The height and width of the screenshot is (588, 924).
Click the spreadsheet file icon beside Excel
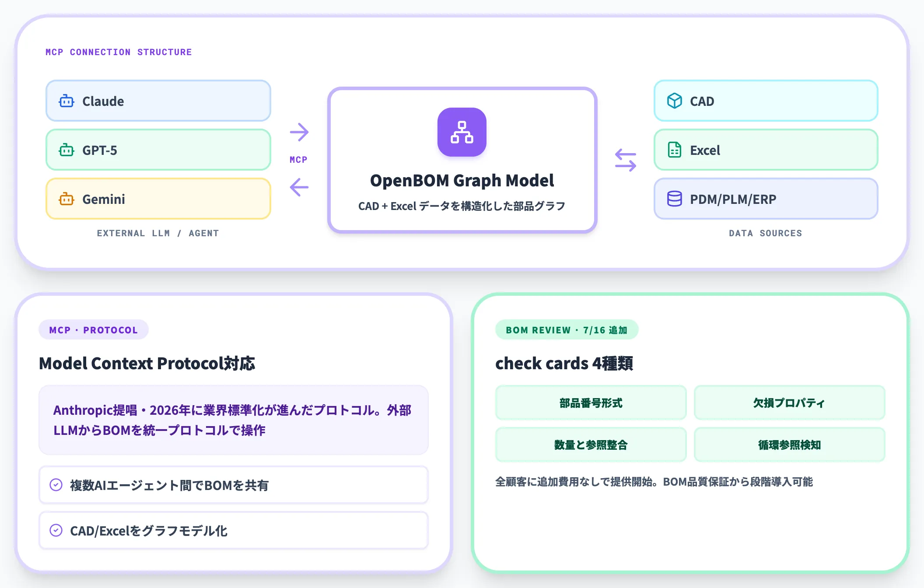click(675, 150)
